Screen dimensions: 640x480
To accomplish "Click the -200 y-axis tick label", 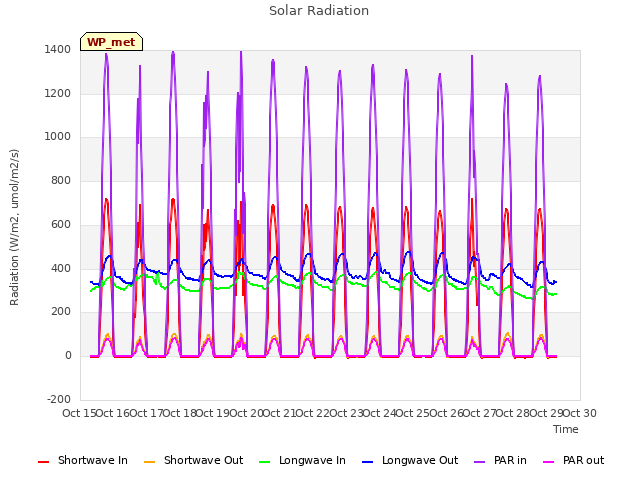I will coord(59,399).
